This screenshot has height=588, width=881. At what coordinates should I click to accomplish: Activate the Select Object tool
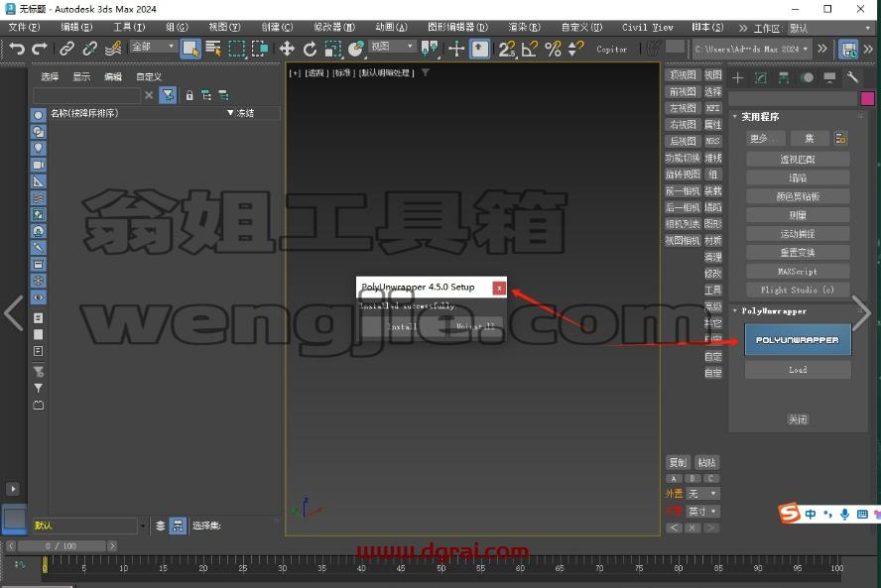(190, 49)
